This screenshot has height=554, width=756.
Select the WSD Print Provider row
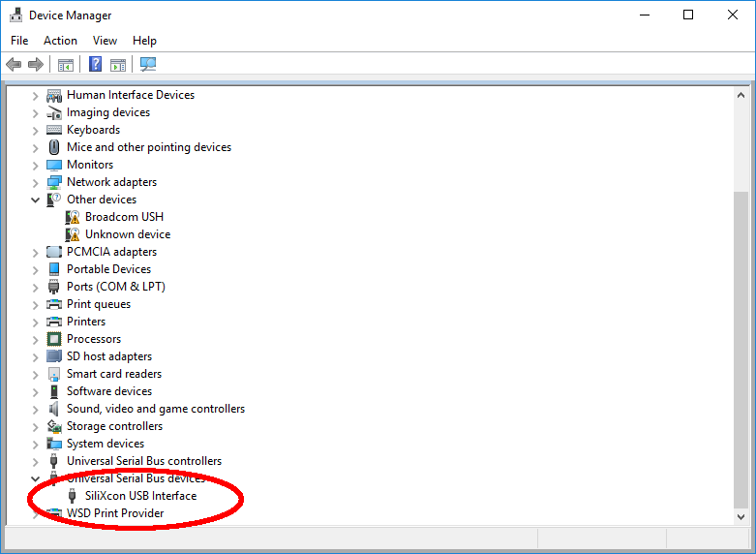[x=115, y=513]
